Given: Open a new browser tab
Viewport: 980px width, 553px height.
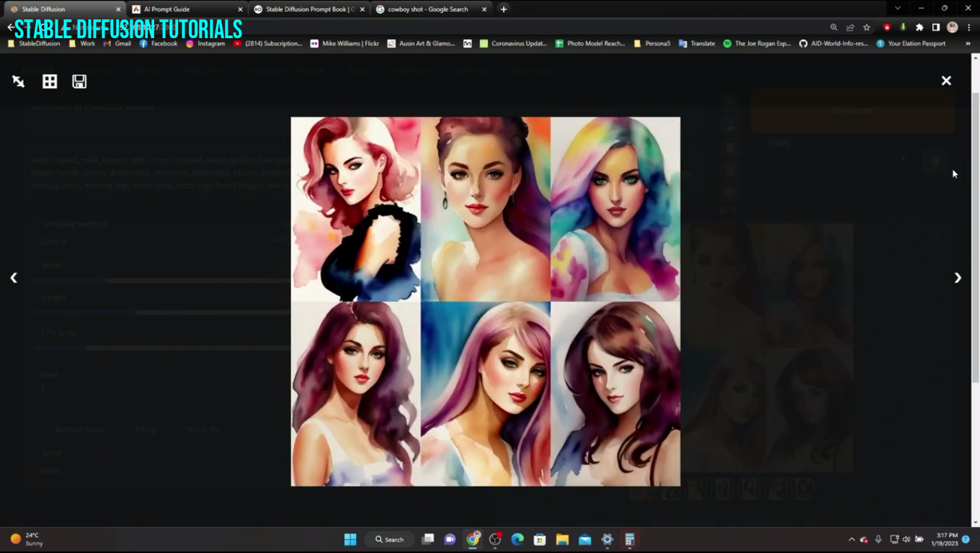Looking at the screenshot, I should [504, 9].
